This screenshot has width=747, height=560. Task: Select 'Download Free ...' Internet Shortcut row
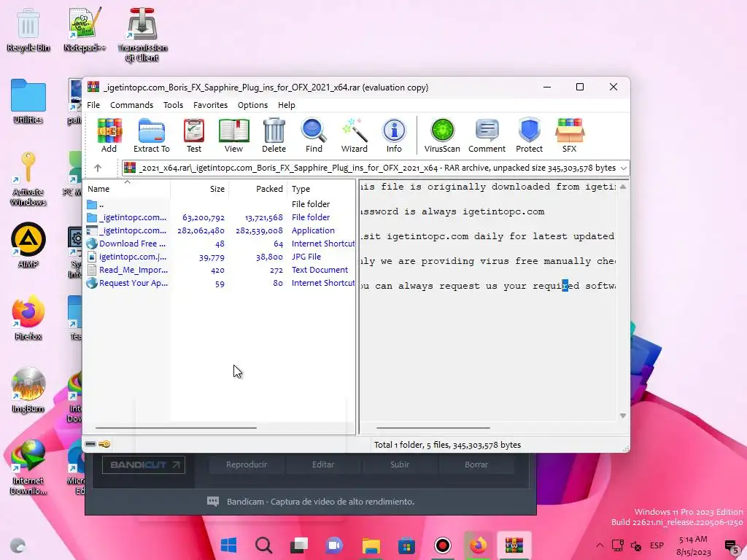[220, 244]
